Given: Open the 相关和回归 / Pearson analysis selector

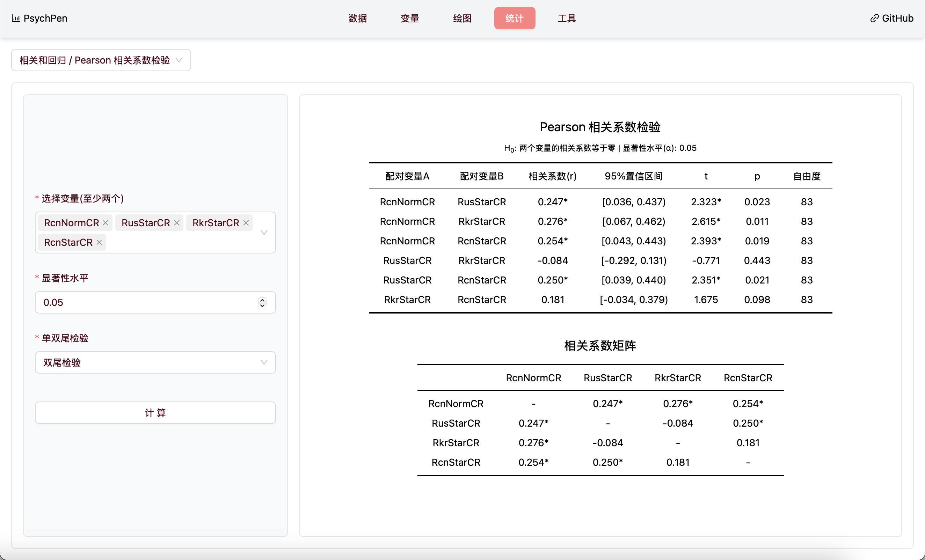Looking at the screenshot, I should coord(101,60).
